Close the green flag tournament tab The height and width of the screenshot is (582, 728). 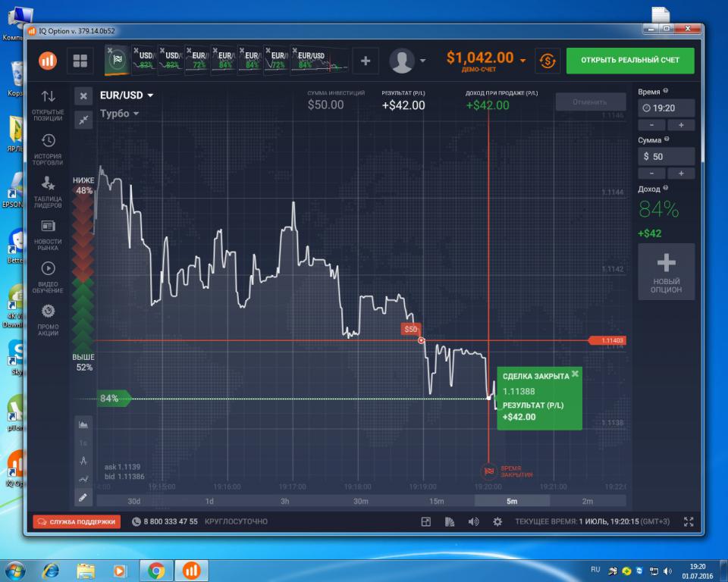click(x=110, y=50)
